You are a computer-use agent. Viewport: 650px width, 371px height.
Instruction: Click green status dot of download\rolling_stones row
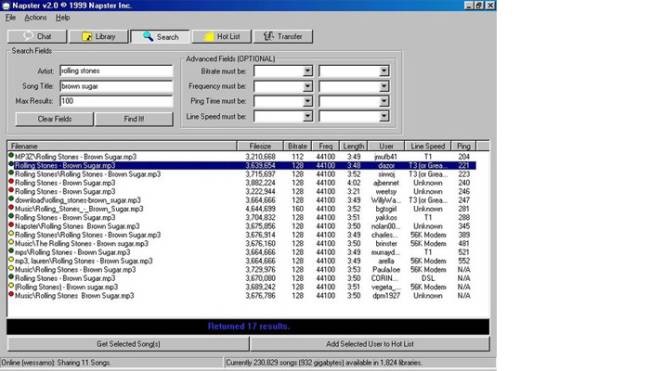(x=11, y=199)
